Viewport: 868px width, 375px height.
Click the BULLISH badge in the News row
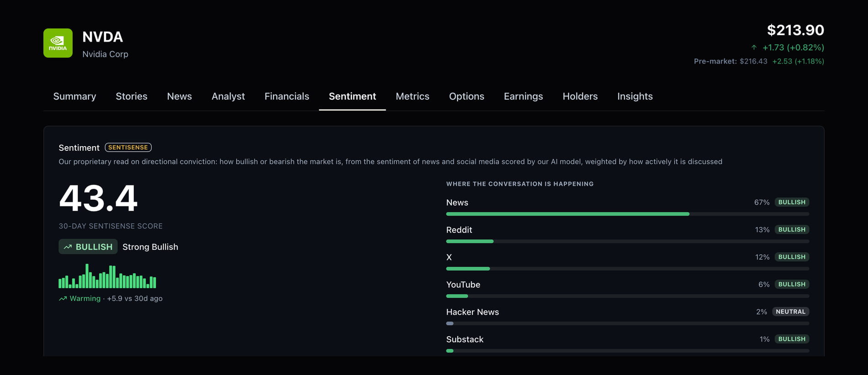click(792, 202)
